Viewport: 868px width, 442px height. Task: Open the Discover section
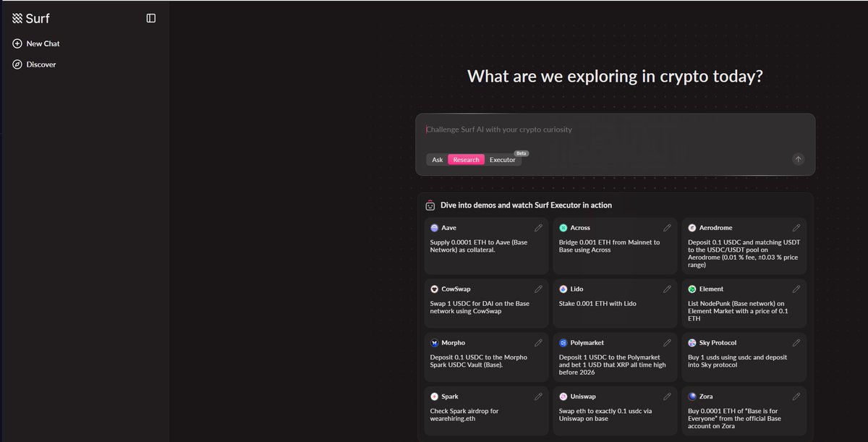pyautogui.click(x=41, y=64)
